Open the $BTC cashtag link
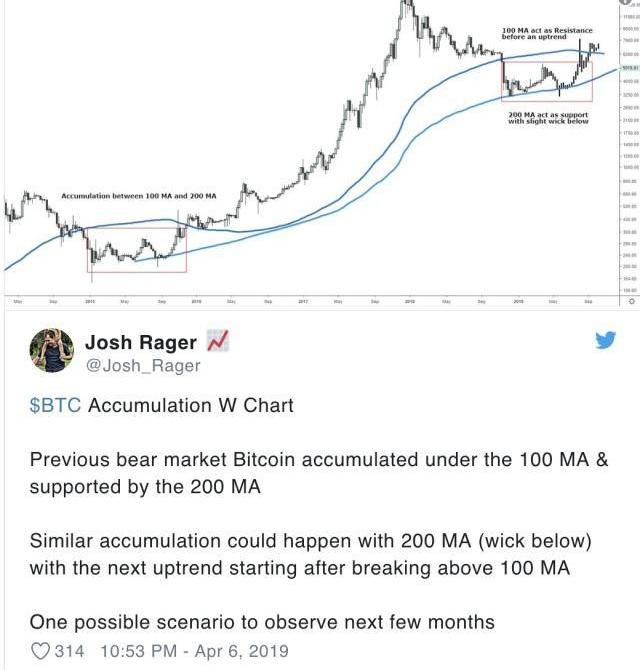640x670 pixels. tap(55, 405)
